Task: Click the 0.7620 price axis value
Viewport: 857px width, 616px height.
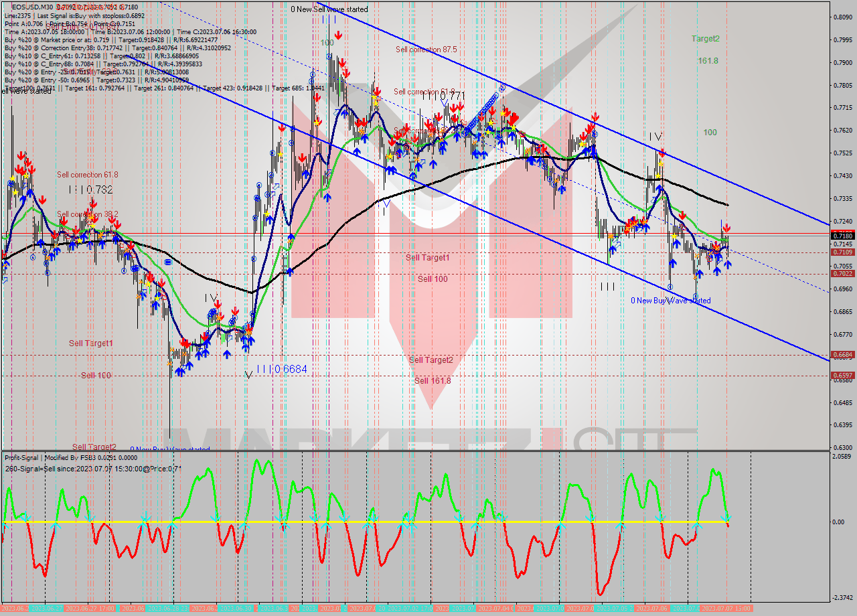Action: coord(842,130)
